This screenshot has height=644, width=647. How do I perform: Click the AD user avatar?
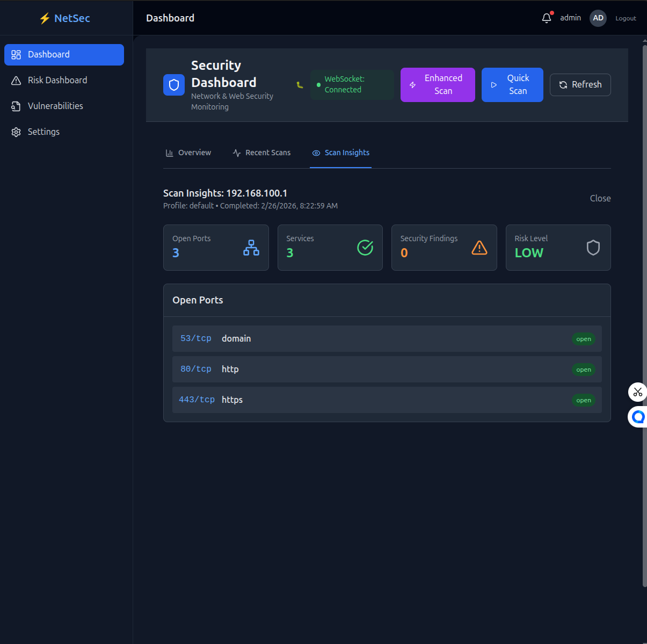[x=598, y=18]
